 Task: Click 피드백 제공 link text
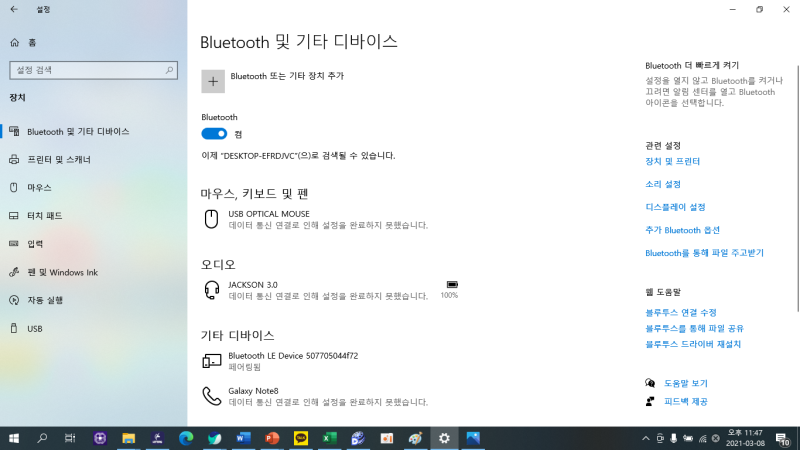click(686, 402)
